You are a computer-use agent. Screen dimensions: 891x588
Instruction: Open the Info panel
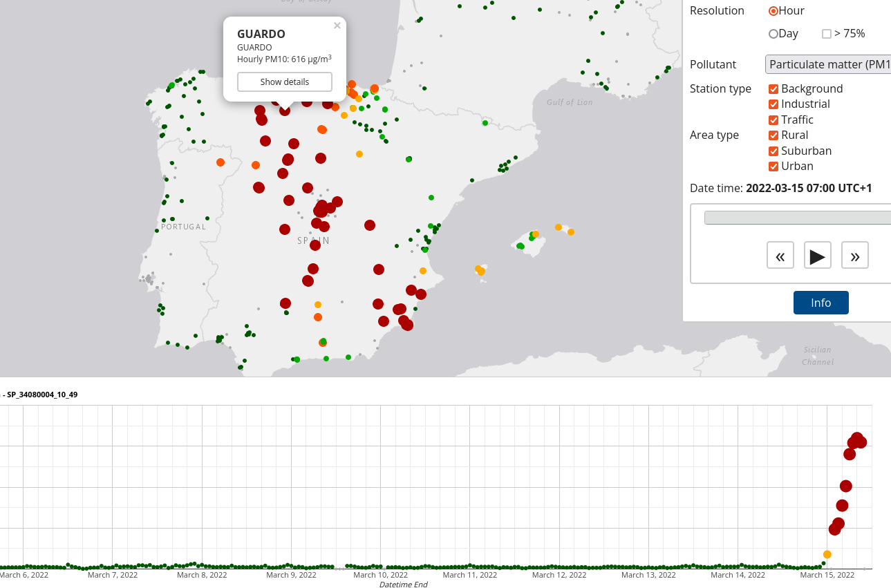tap(821, 303)
